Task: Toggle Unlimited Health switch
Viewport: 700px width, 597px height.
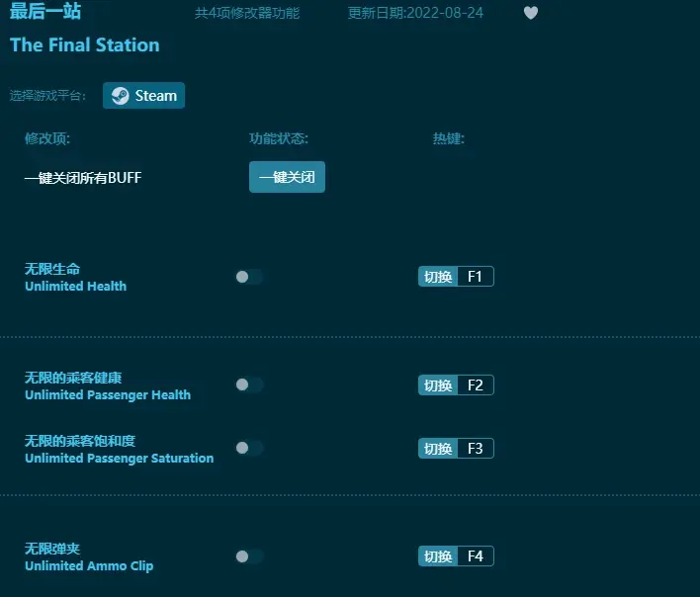Action: [x=249, y=277]
